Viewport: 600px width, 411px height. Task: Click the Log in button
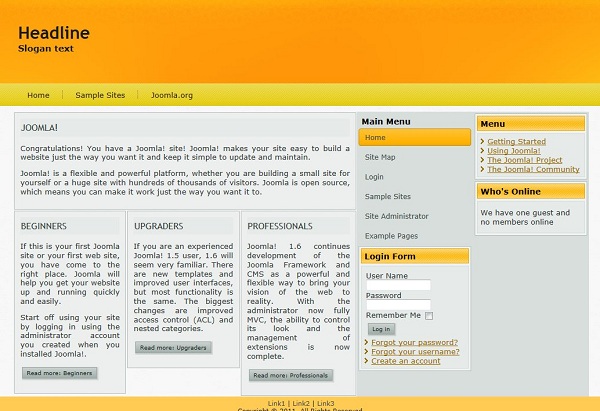[382, 329]
